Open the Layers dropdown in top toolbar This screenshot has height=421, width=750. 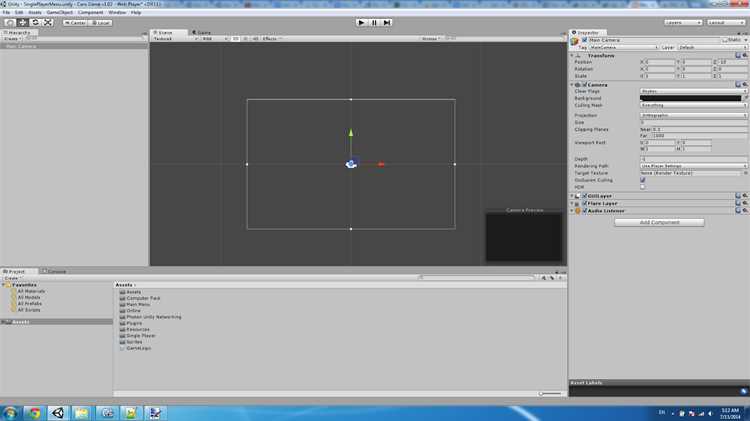(x=683, y=22)
